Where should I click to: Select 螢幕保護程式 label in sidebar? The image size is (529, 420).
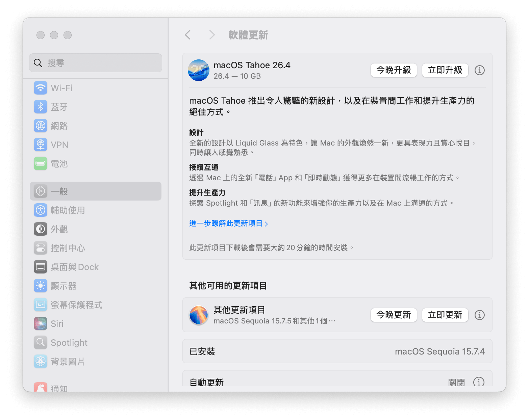77,305
